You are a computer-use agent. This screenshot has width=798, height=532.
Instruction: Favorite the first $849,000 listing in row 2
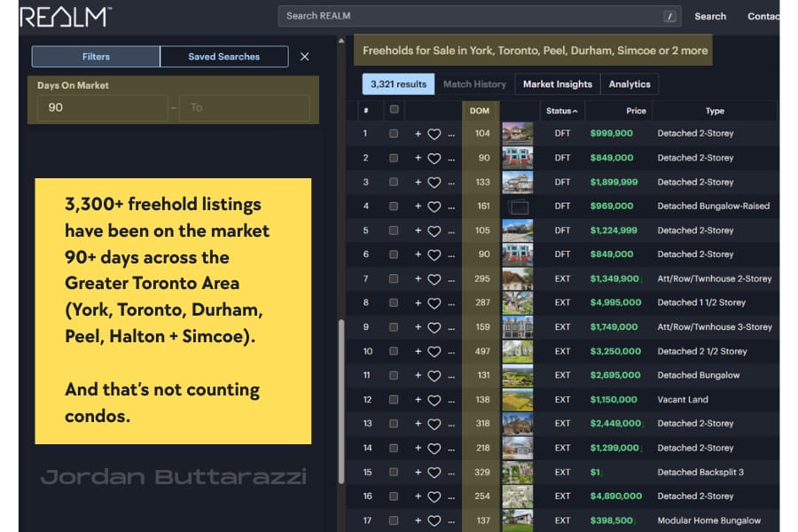tap(434, 159)
